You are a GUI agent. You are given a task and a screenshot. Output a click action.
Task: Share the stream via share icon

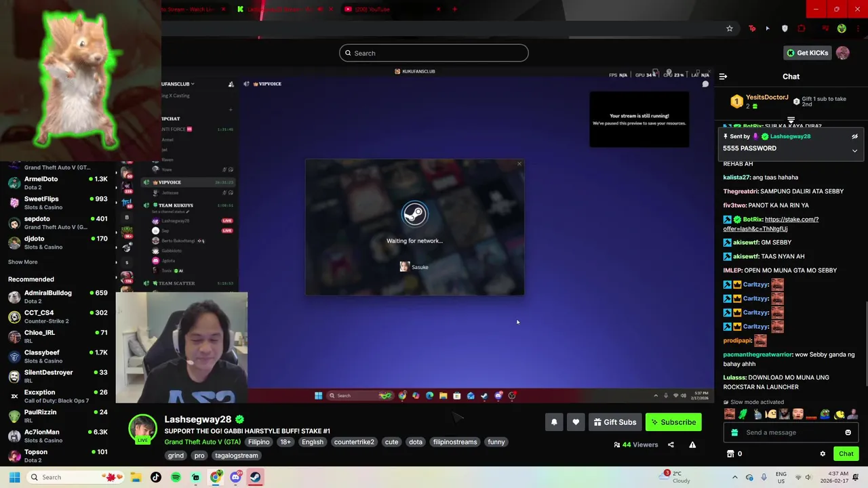click(x=671, y=445)
